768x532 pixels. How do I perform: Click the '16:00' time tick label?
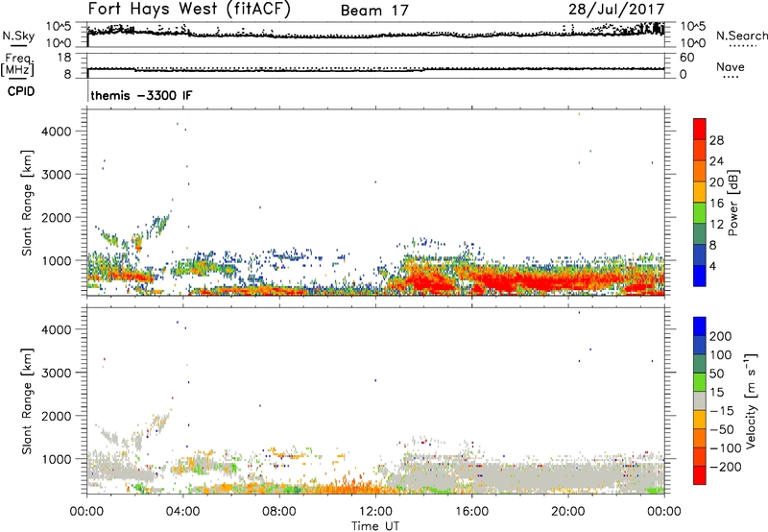click(x=471, y=512)
